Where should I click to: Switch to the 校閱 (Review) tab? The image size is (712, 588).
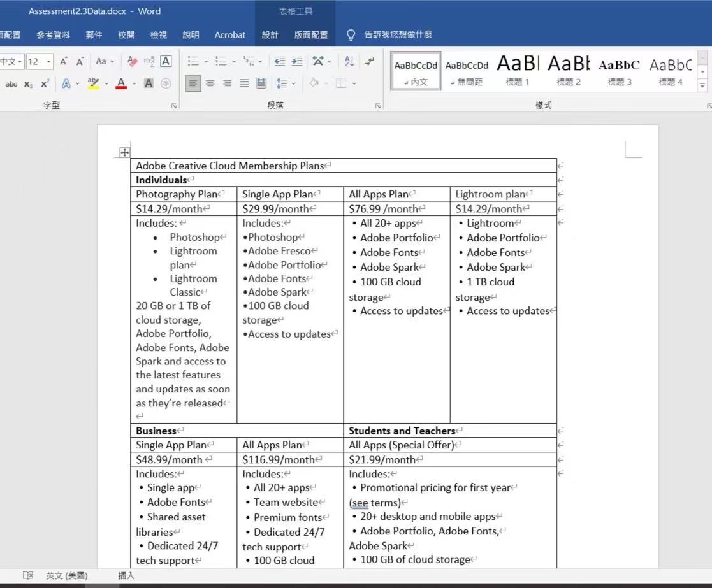[126, 35]
